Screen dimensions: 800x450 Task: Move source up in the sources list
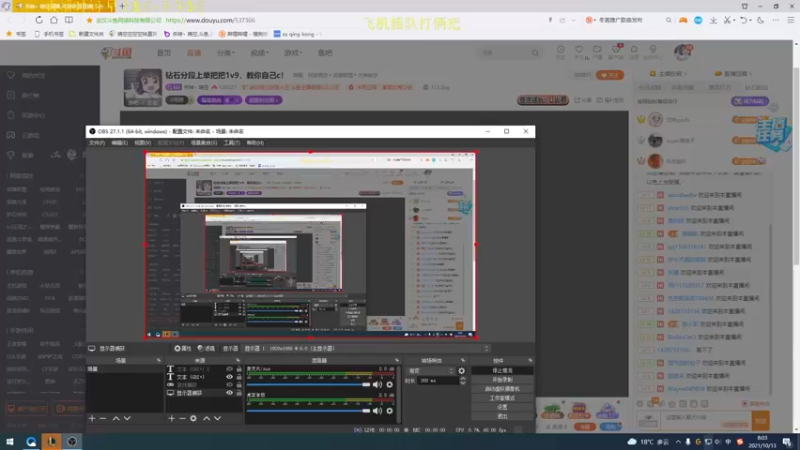tap(206, 418)
